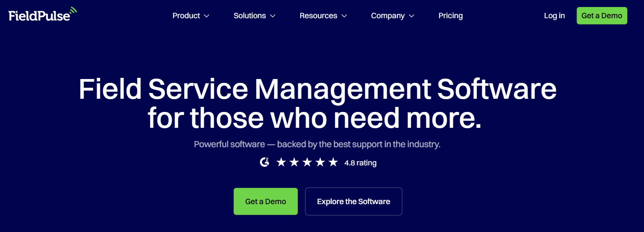Click the 4.8 rating text
This screenshot has height=232, width=644.
pyautogui.click(x=360, y=163)
